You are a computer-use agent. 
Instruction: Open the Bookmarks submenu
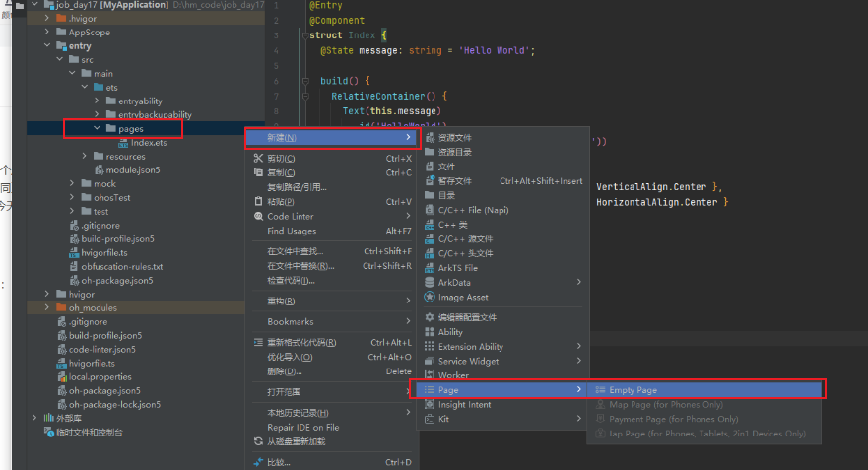point(332,321)
